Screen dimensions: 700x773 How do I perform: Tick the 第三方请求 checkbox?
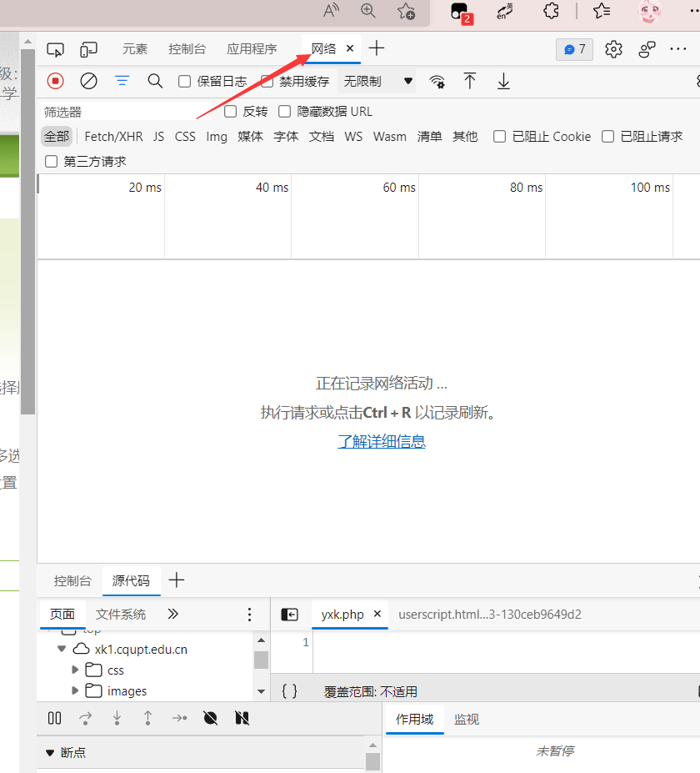[52, 162]
